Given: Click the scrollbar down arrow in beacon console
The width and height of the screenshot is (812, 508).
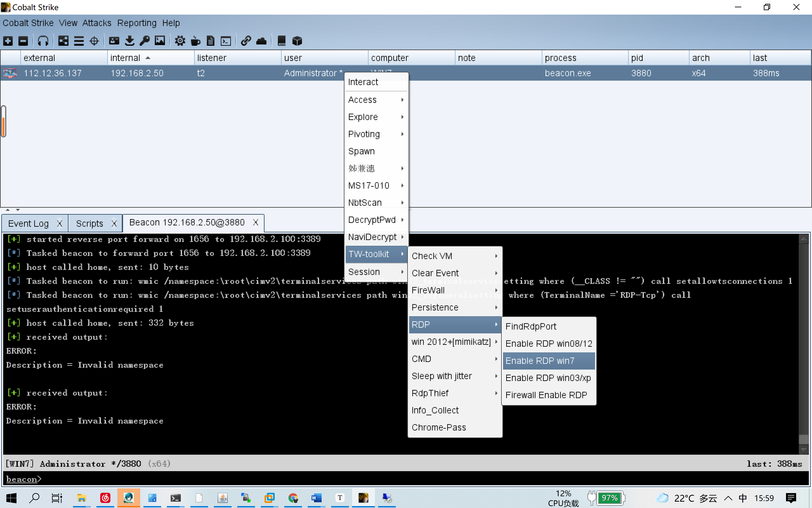Looking at the screenshot, I should 803,449.
